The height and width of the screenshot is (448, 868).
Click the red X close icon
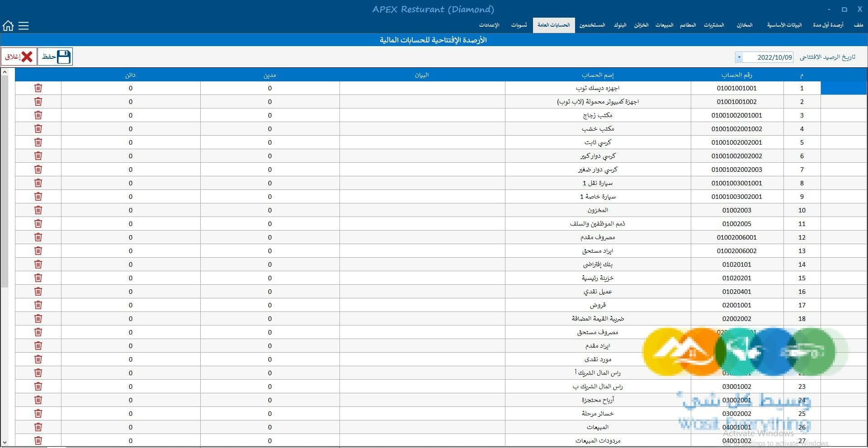tap(26, 57)
